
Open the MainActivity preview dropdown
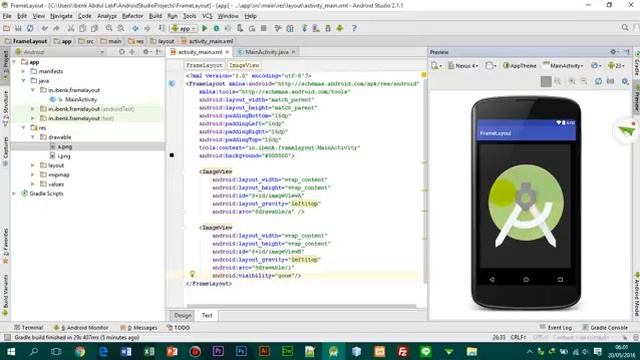[563, 65]
